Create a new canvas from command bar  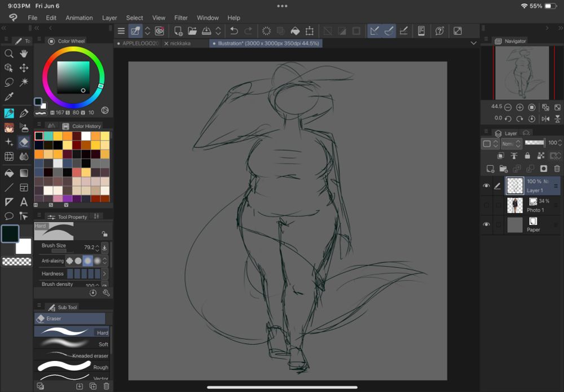[178, 31]
